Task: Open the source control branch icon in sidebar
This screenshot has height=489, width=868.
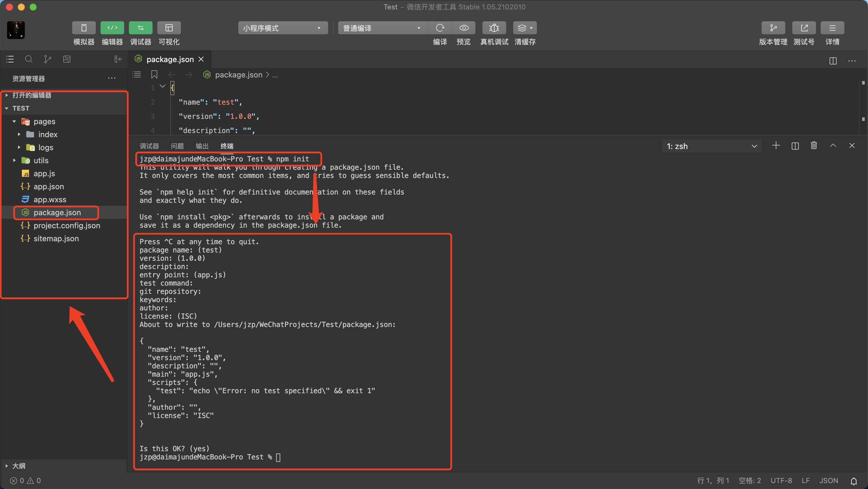Action: point(48,59)
